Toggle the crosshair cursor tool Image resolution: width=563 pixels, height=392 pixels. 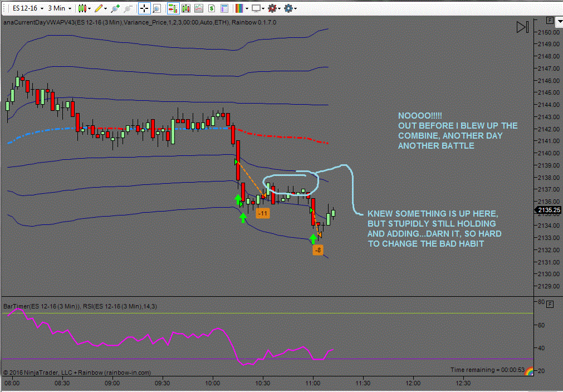[144, 8]
